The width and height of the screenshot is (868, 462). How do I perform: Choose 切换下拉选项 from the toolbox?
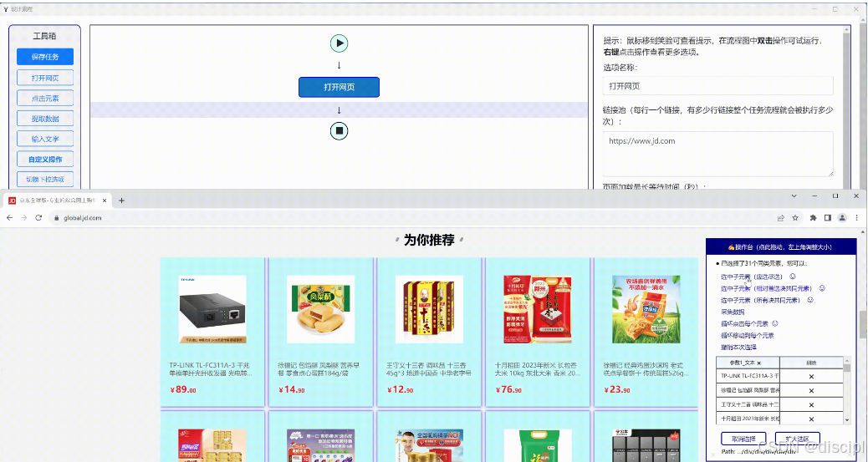pyautogui.click(x=45, y=180)
